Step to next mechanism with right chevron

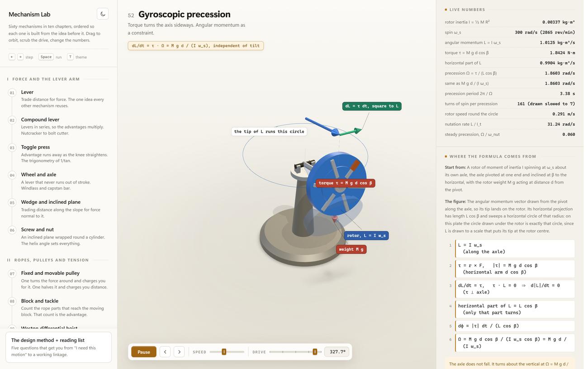coord(179,352)
